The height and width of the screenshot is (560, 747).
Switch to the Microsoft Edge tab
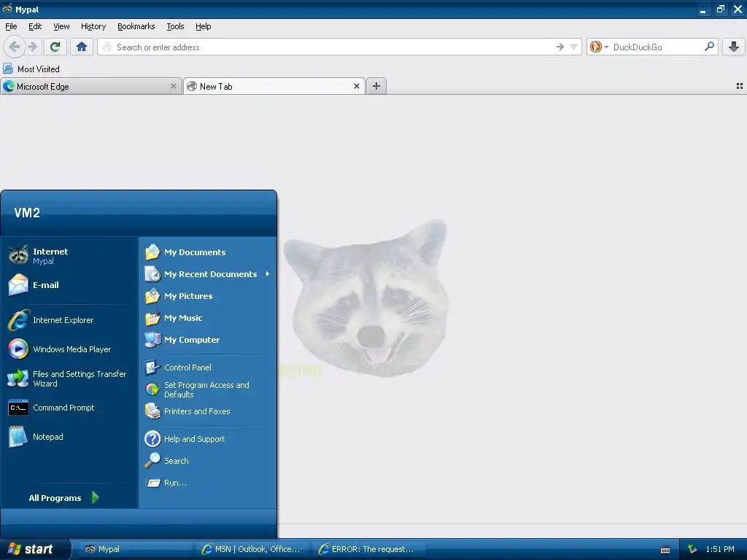pos(91,86)
